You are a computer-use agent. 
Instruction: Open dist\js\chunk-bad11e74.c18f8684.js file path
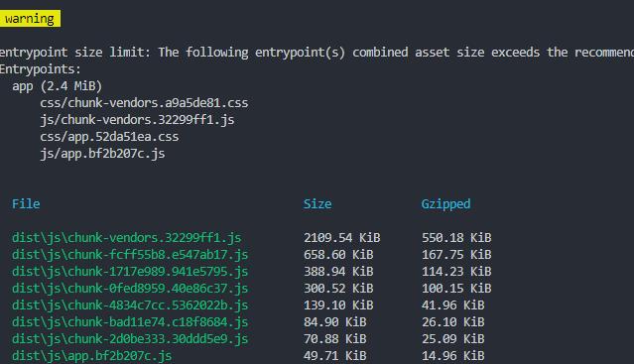tap(130, 322)
